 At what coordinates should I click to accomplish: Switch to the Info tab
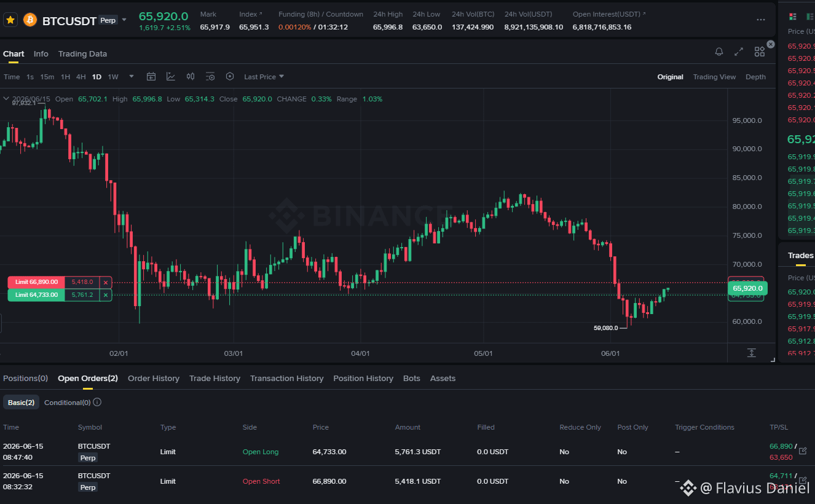pos(41,54)
